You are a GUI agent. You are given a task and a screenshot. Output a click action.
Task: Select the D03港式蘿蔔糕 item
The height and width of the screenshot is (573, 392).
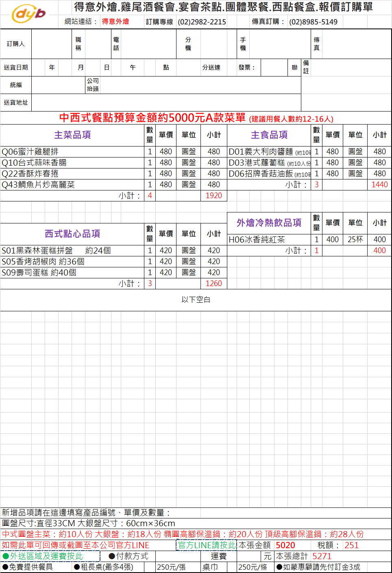(269, 163)
